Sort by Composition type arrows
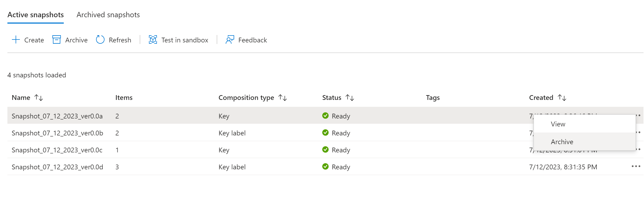644x221 pixels. (x=283, y=98)
